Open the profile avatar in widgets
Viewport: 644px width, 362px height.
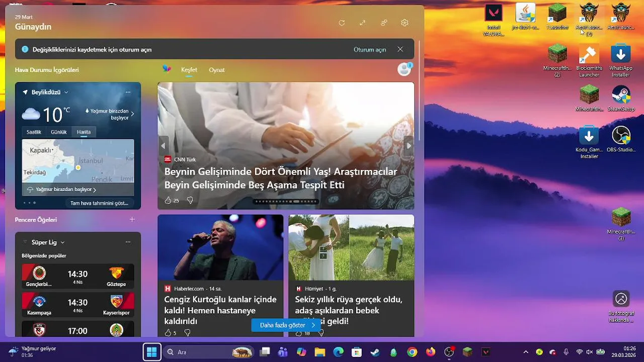point(404,69)
